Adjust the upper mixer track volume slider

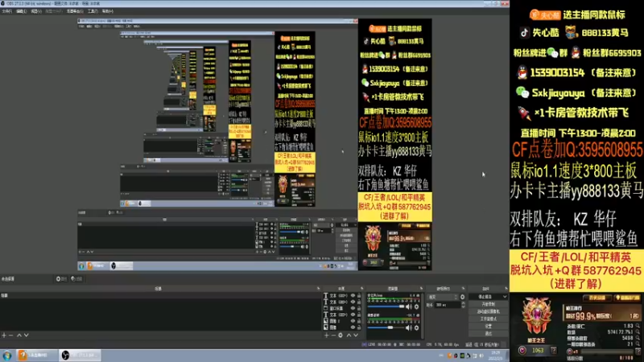pos(386,306)
